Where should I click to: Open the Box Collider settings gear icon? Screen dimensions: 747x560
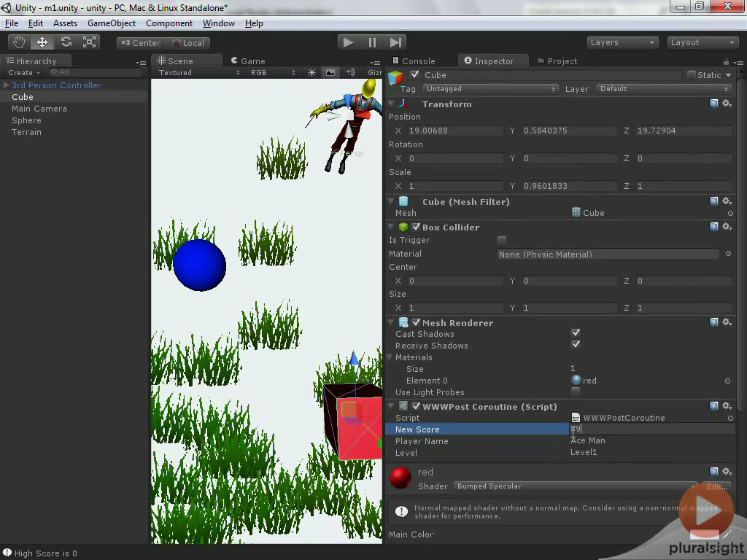pos(727,227)
